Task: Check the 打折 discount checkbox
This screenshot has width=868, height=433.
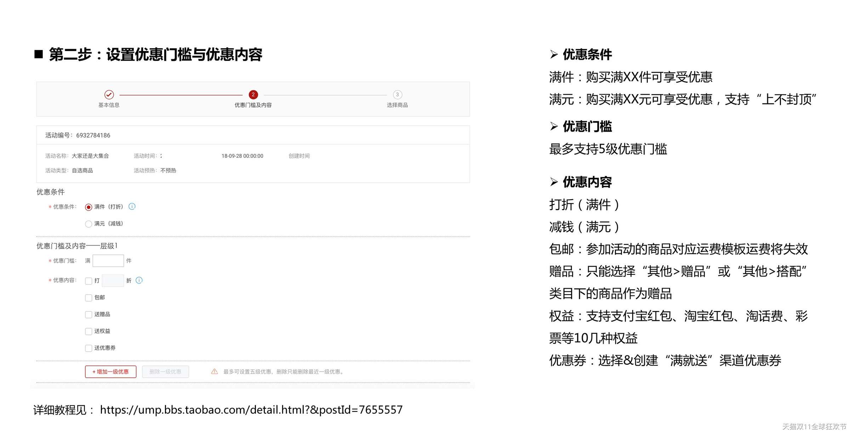Action: (x=88, y=281)
